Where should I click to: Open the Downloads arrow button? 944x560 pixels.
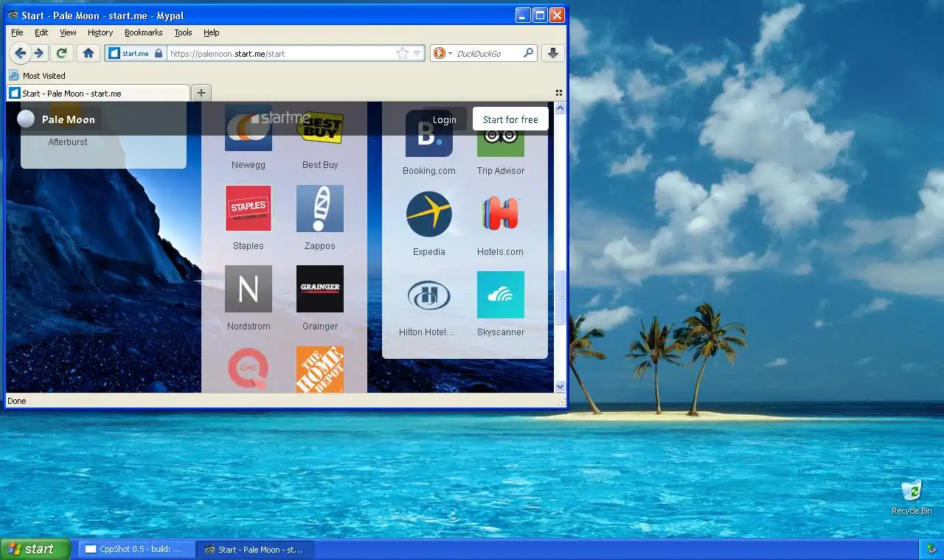tap(552, 53)
